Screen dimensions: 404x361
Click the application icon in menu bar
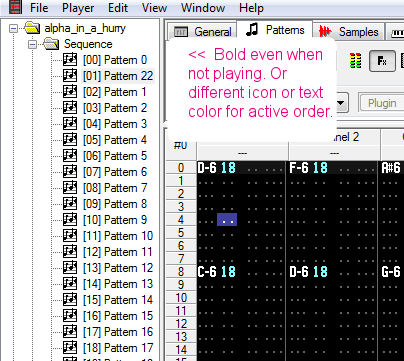point(15,7)
